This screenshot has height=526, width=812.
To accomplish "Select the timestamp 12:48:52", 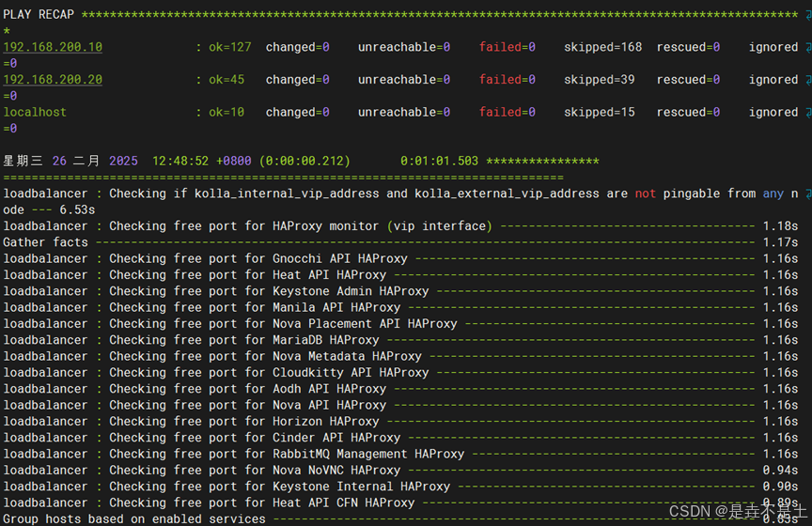I will [x=180, y=161].
